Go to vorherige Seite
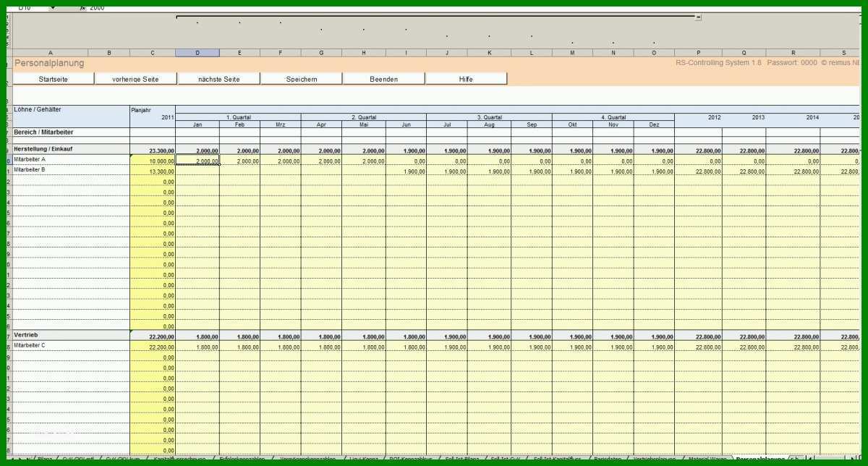The image size is (868, 466). click(135, 79)
